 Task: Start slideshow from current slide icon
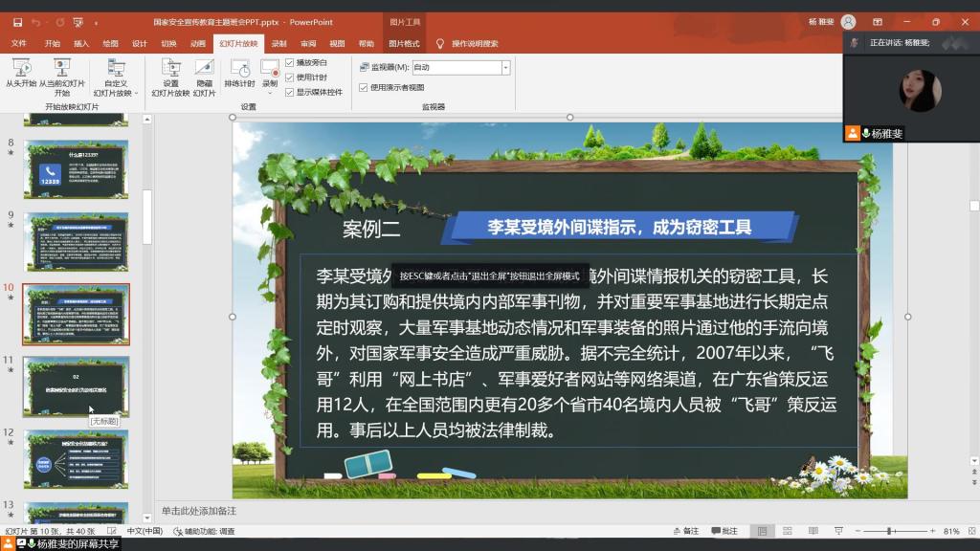tap(62, 69)
